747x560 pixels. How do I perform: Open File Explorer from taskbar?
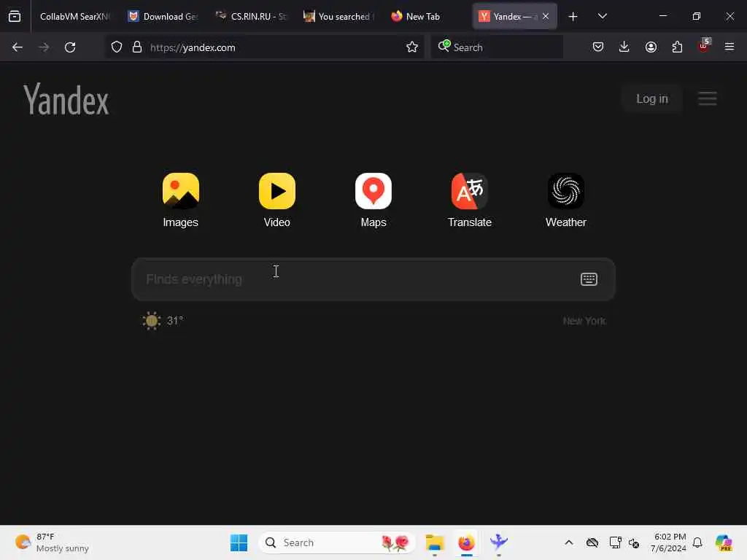point(435,542)
